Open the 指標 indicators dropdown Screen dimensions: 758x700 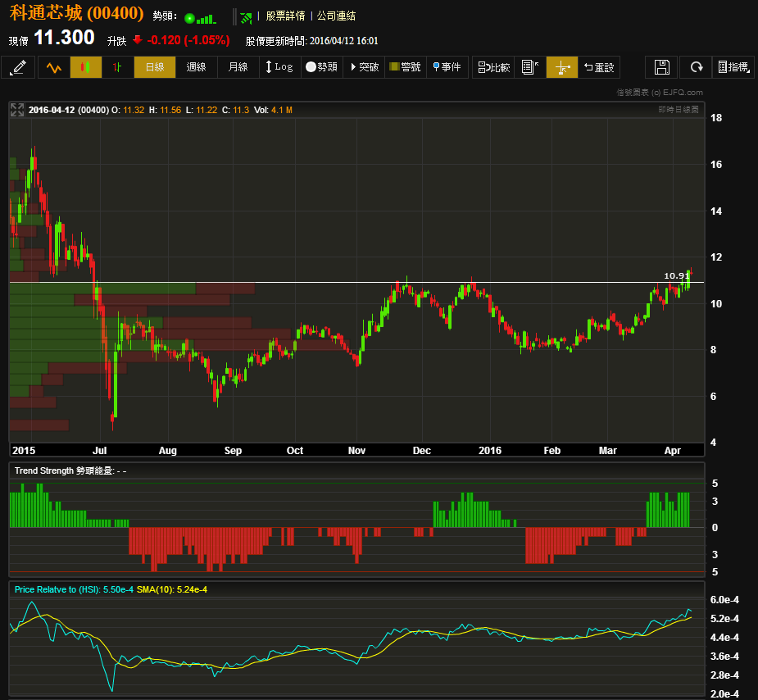[x=733, y=67]
